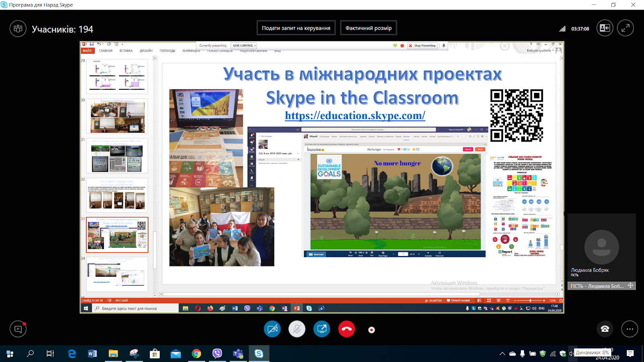This screenshot has height=362, width=644.
Task: Click the QR code on the slide
Action: (516, 115)
